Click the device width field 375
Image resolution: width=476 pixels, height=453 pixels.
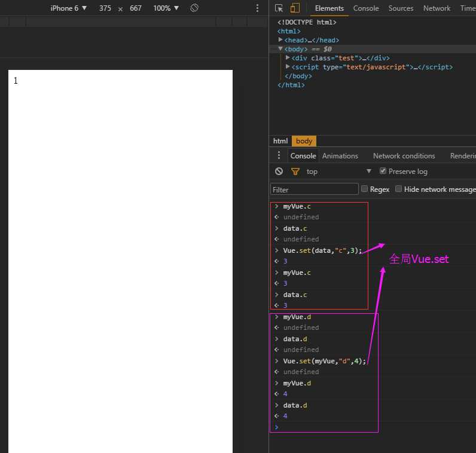(105, 8)
